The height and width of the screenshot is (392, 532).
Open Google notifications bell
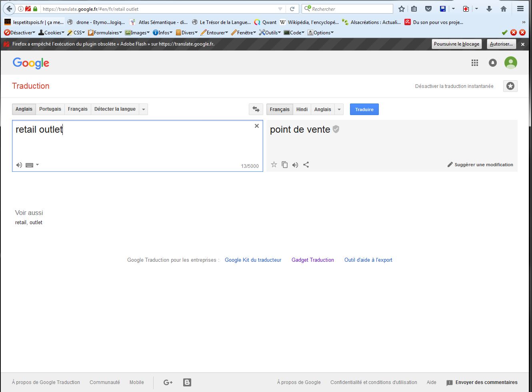pos(493,63)
